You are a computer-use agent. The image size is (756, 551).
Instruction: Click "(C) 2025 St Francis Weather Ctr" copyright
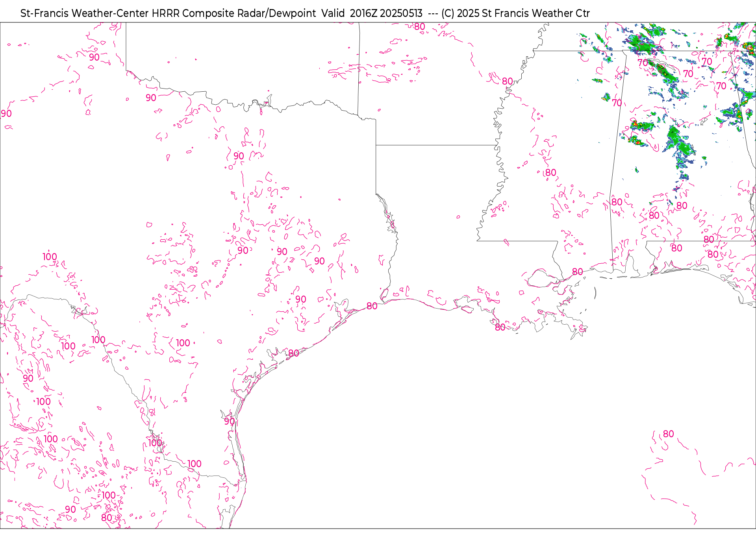coord(515,13)
